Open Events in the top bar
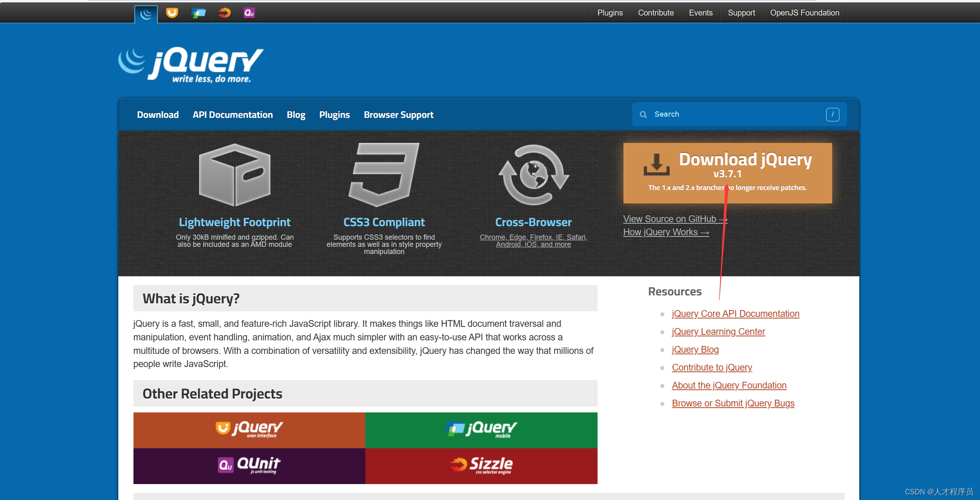Viewport: 980px width, 500px height. [x=701, y=13]
